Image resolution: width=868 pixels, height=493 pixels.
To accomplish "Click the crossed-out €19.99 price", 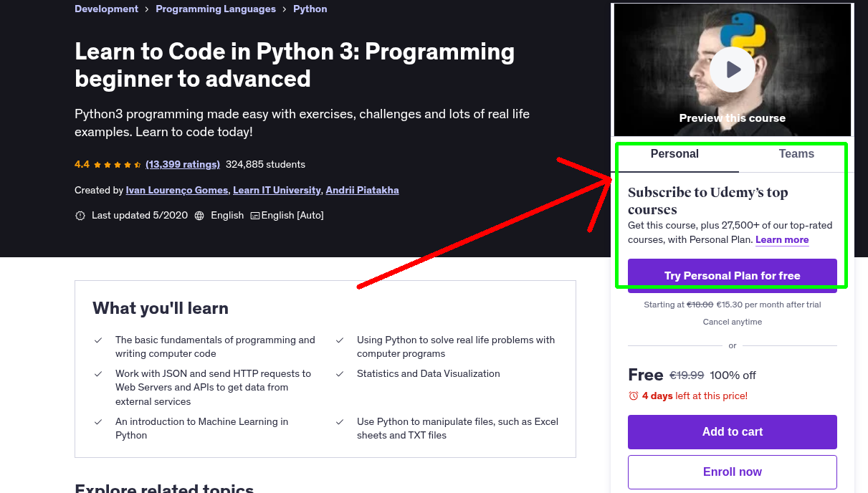I will tap(687, 375).
